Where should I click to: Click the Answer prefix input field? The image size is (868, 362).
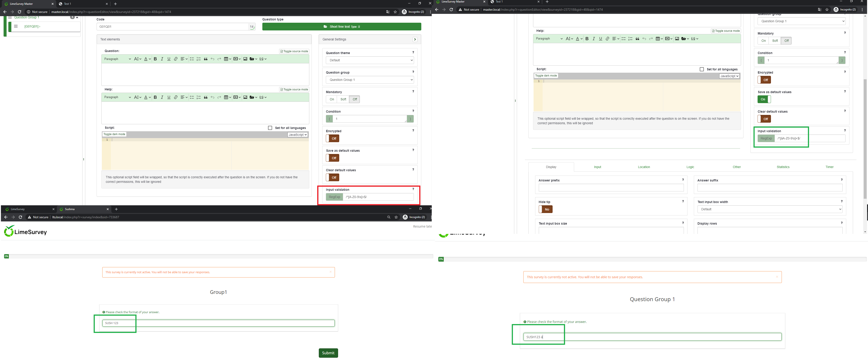(611, 188)
